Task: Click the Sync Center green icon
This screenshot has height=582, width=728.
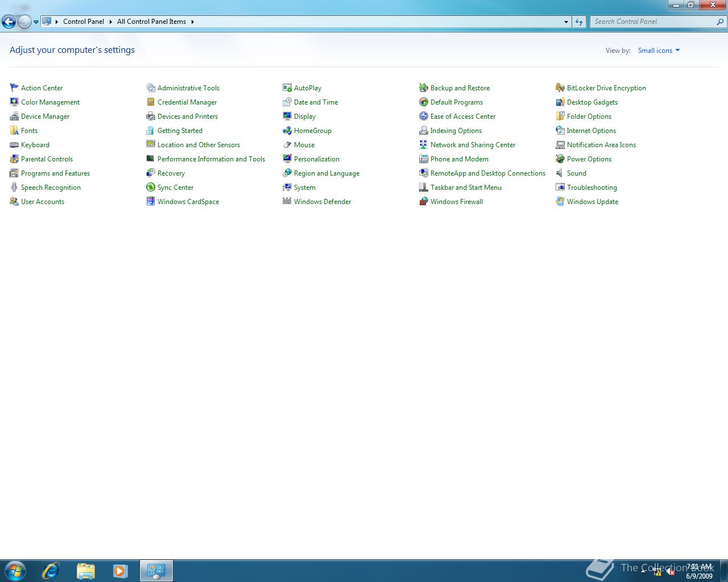Action: coord(151,187)
